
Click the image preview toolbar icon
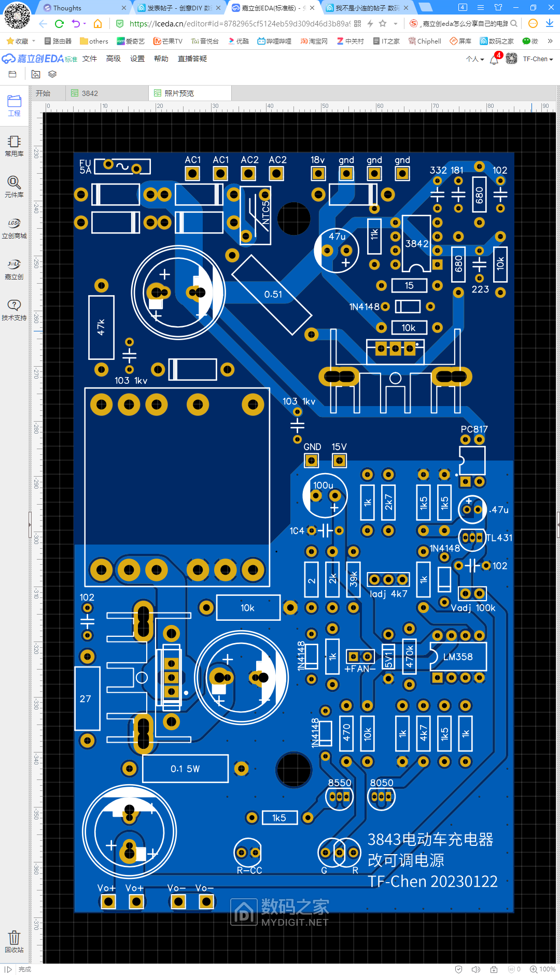click(x=36, y=75)
